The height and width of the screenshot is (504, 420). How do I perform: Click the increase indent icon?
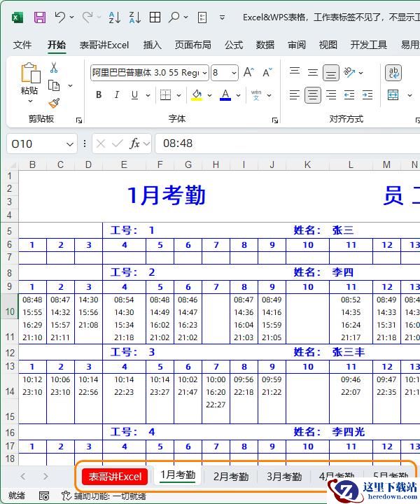tap(367, 94)
